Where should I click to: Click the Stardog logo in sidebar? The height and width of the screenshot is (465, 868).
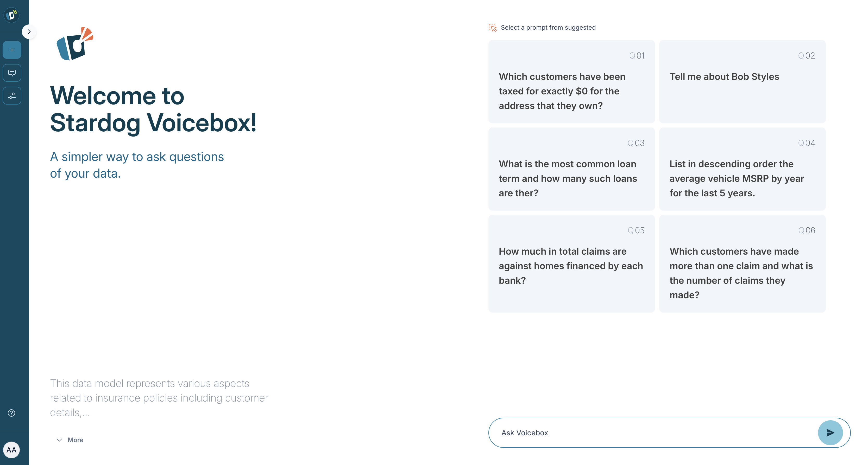(x=11, y=15)
